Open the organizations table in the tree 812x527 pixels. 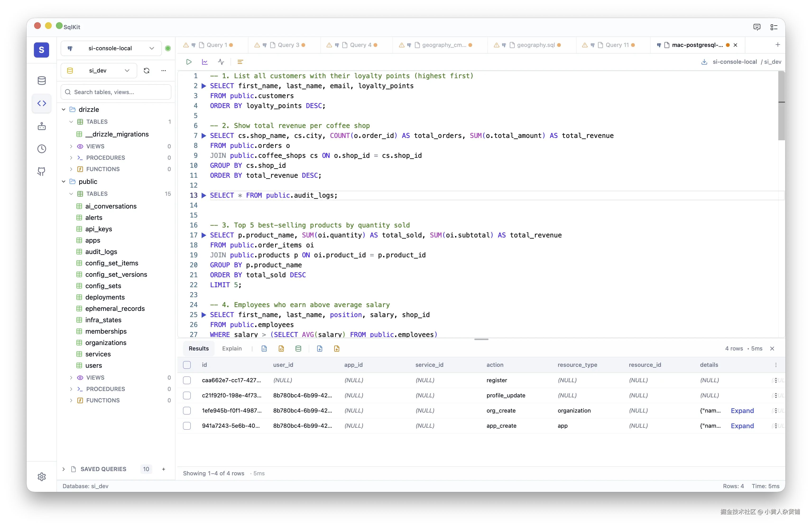[106, 343]
